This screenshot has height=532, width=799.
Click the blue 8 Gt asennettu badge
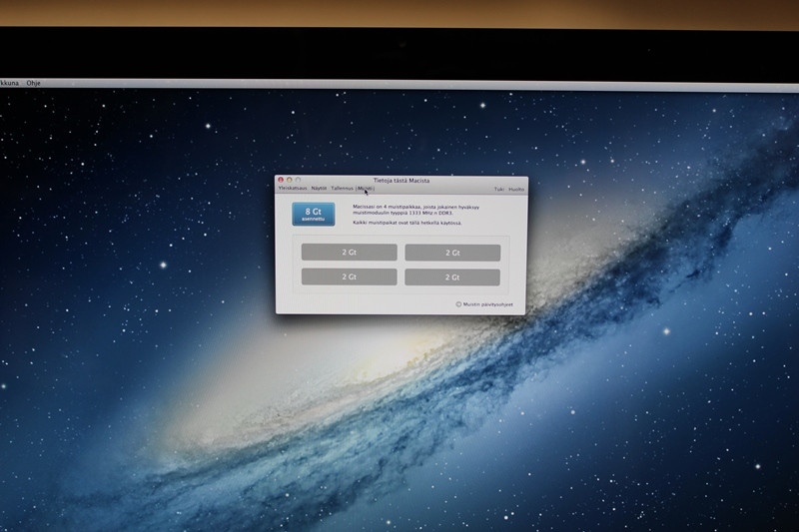[x=314, y=214]
